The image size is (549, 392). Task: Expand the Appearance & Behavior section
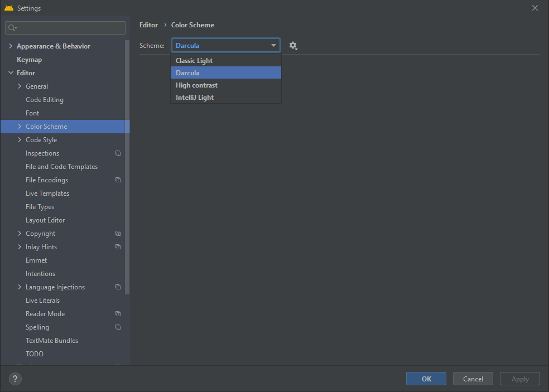[11, 46]
